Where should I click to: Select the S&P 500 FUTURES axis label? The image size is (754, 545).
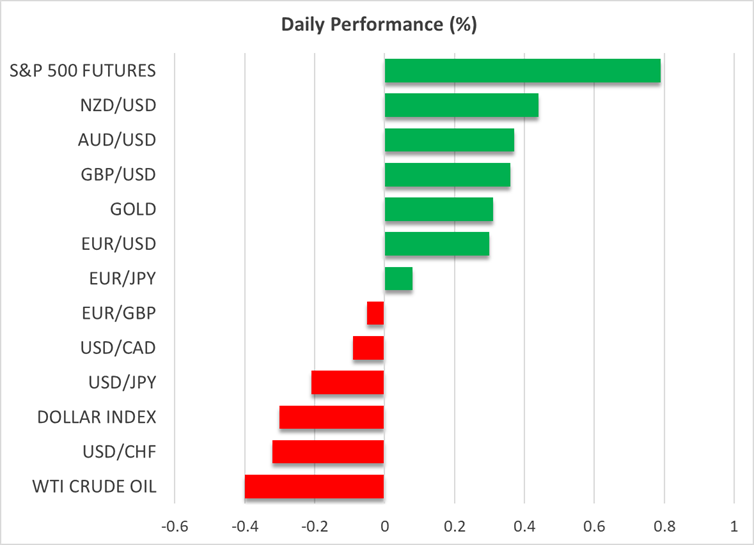[x=97, y=71]
